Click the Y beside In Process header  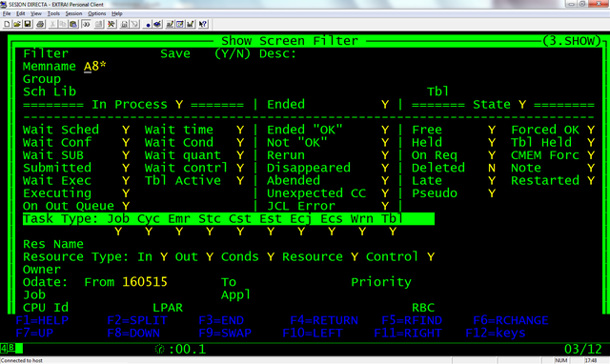pyautogui.click(x=179, y=105)
